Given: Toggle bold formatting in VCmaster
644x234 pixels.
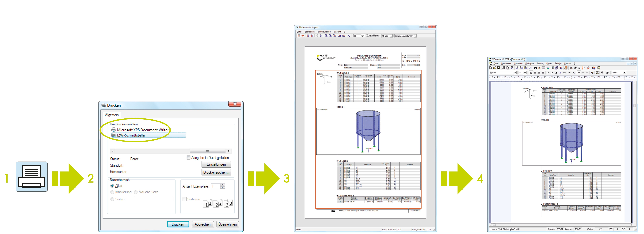Looking at the screenshot, I should point(548,73).
